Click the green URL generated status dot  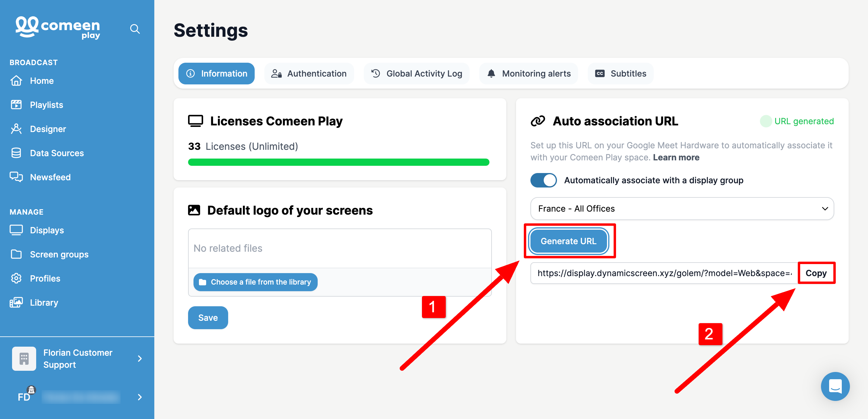click(766, 121)
